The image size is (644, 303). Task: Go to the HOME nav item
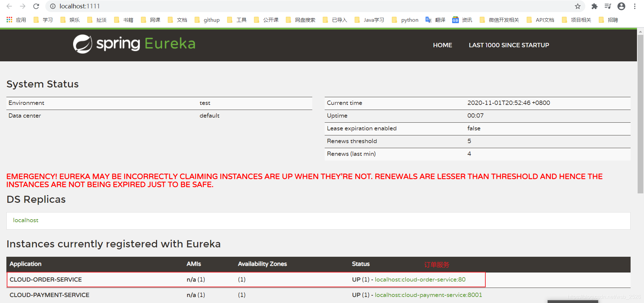coord(442,45)
